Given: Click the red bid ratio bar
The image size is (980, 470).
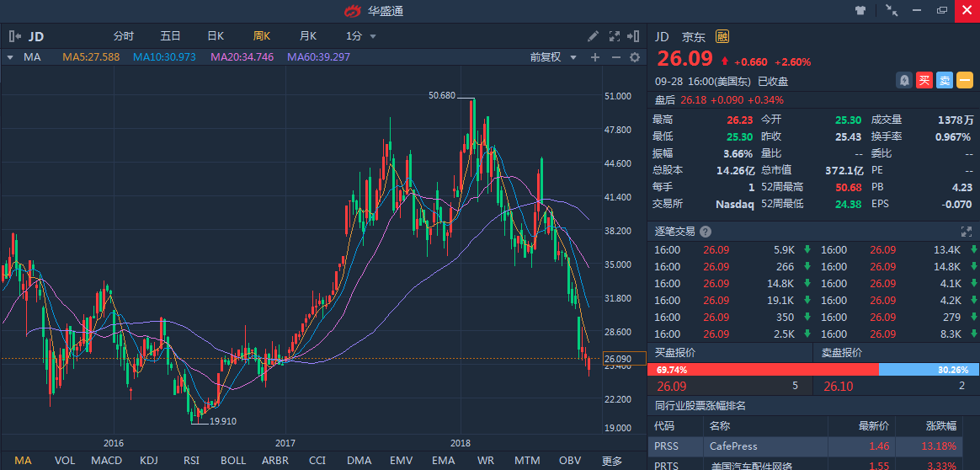Looking at the screenshot, I should click(762, 369).
